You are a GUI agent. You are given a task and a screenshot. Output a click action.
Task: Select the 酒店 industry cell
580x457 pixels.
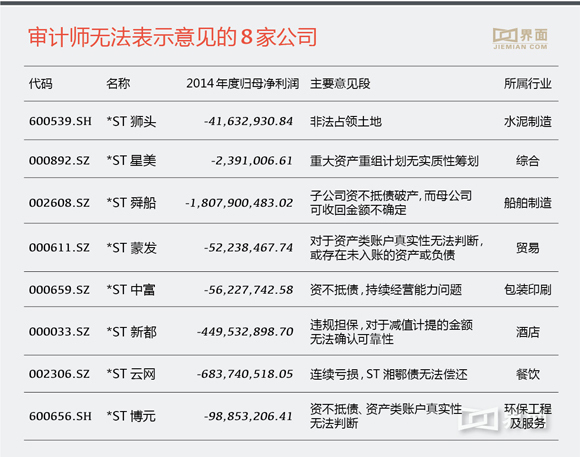pos(527,332)
